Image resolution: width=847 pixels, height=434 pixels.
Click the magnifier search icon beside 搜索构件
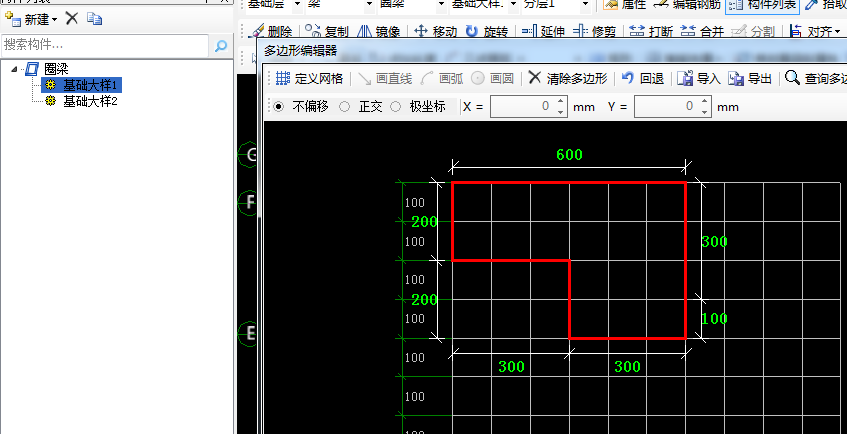coord(220,46)
